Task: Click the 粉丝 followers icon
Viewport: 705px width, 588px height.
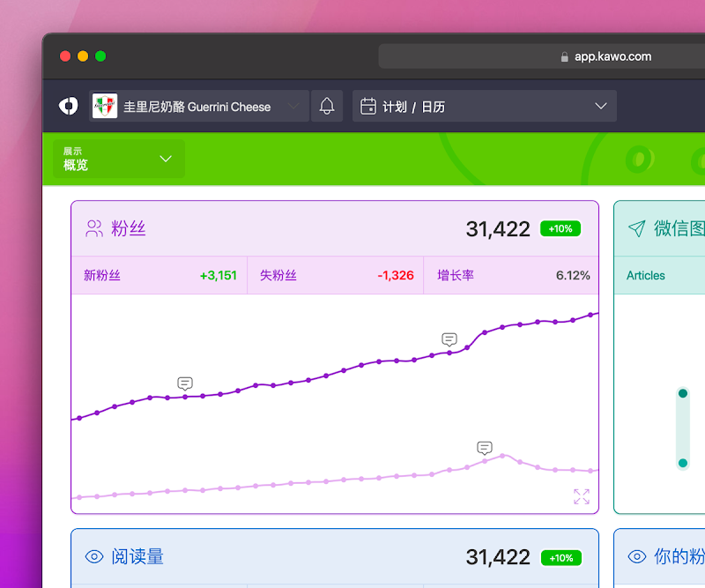Action: click(94, 228)
